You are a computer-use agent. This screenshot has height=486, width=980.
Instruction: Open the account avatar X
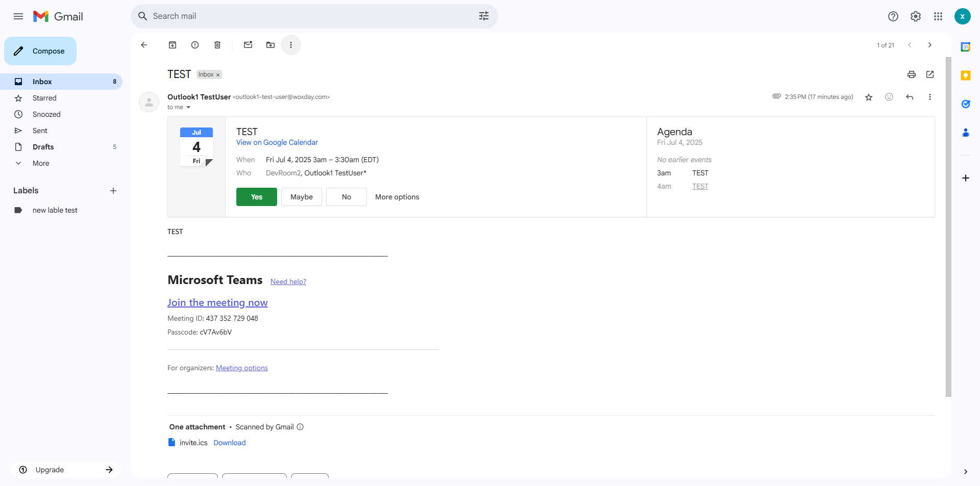(962, 16)
